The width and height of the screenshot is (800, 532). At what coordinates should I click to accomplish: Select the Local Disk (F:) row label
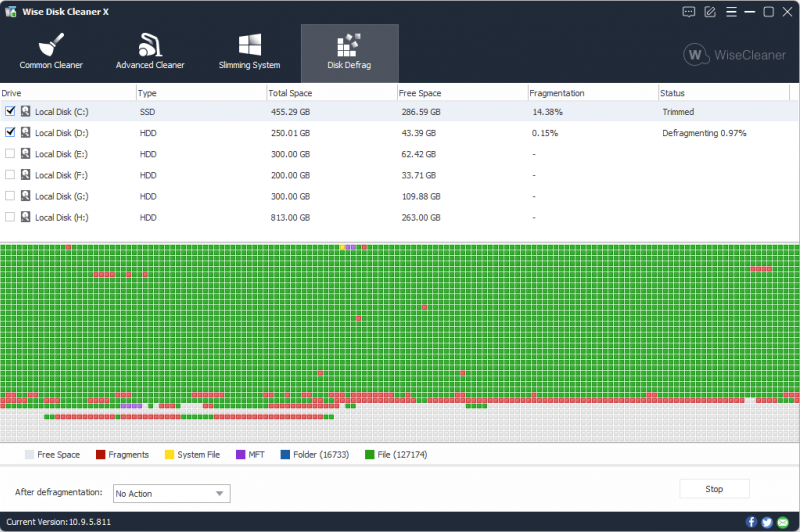pos(62,175)
